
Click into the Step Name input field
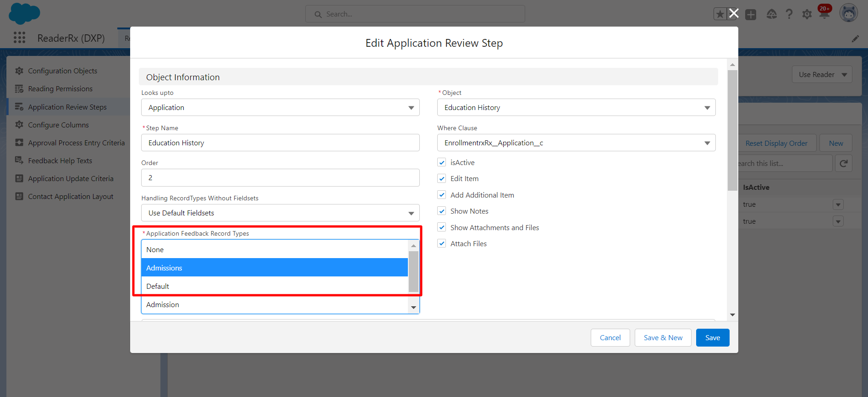280,143
